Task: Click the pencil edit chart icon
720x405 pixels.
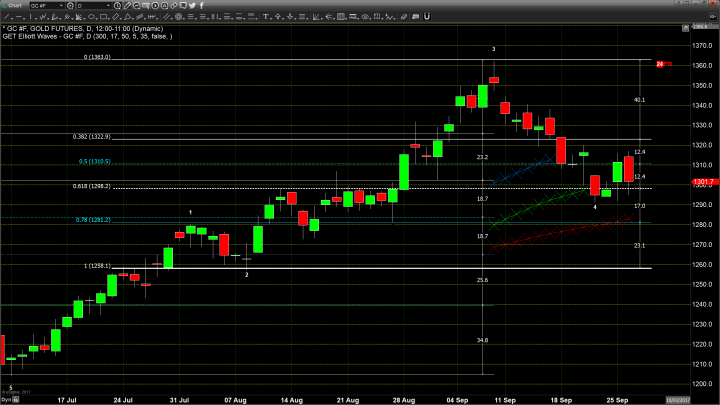Action: click(x=127, y=6)
